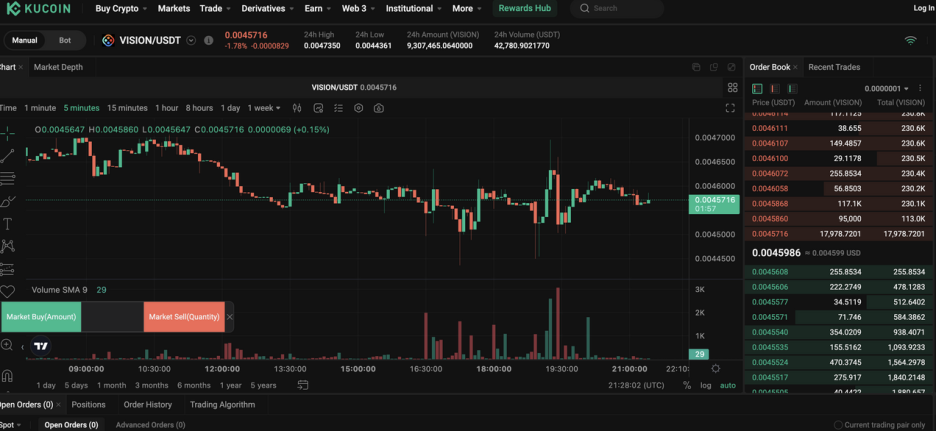
Task: Switch to the Recent Trades tab
Action: tap(834, 67)
